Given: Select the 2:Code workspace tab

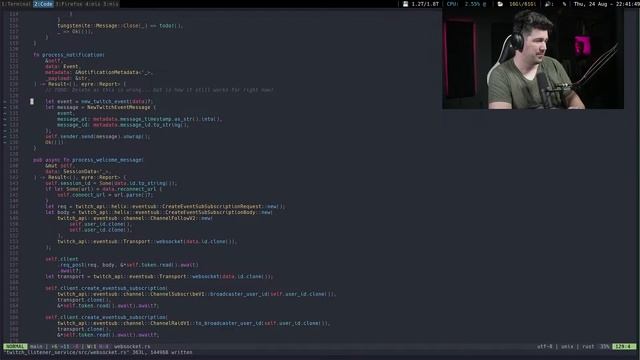Looking at the screenshot, I should pyautogui.click(x=43, y=4).
